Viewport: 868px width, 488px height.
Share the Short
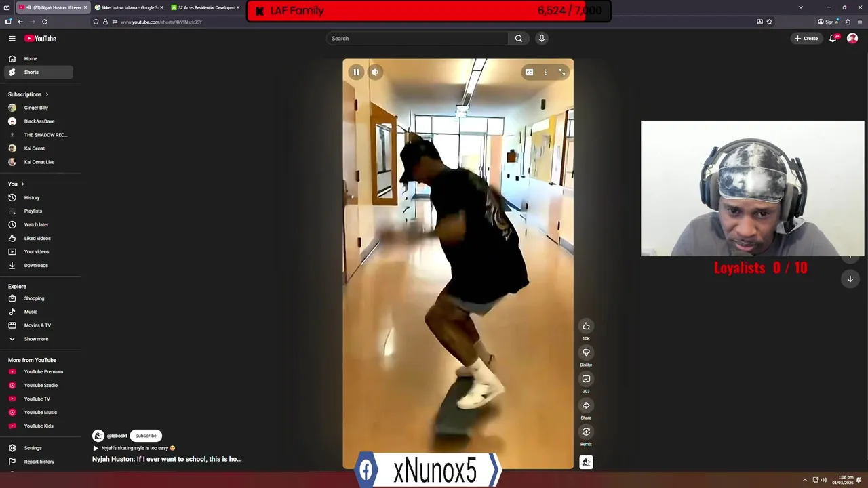tap(586, 405)
